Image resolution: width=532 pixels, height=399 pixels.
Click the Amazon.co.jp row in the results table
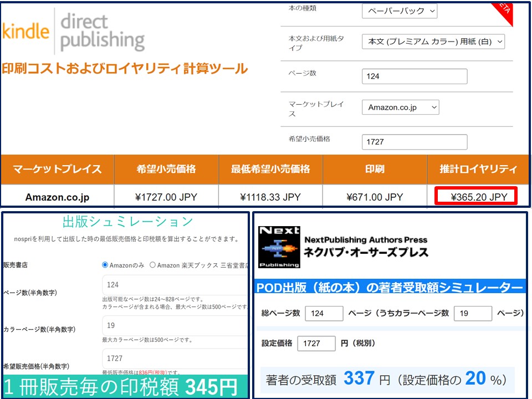pos(57,197)
